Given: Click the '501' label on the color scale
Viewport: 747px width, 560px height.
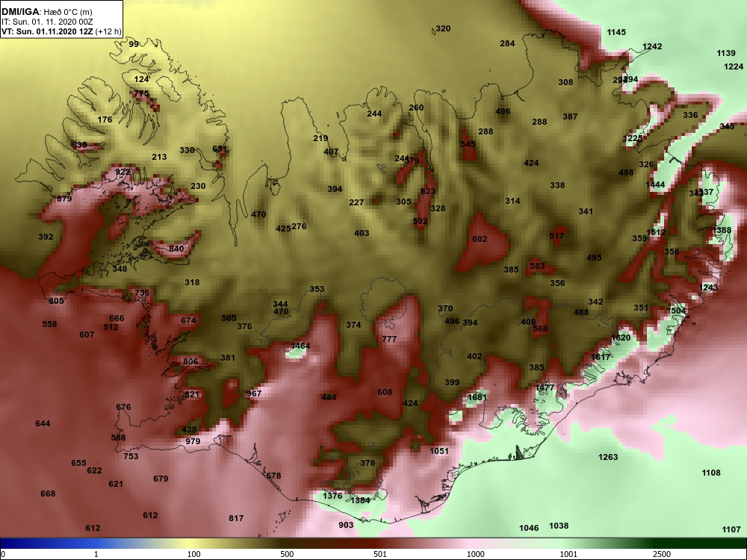Looking at the screenshot, I should [x=380, y=554].
